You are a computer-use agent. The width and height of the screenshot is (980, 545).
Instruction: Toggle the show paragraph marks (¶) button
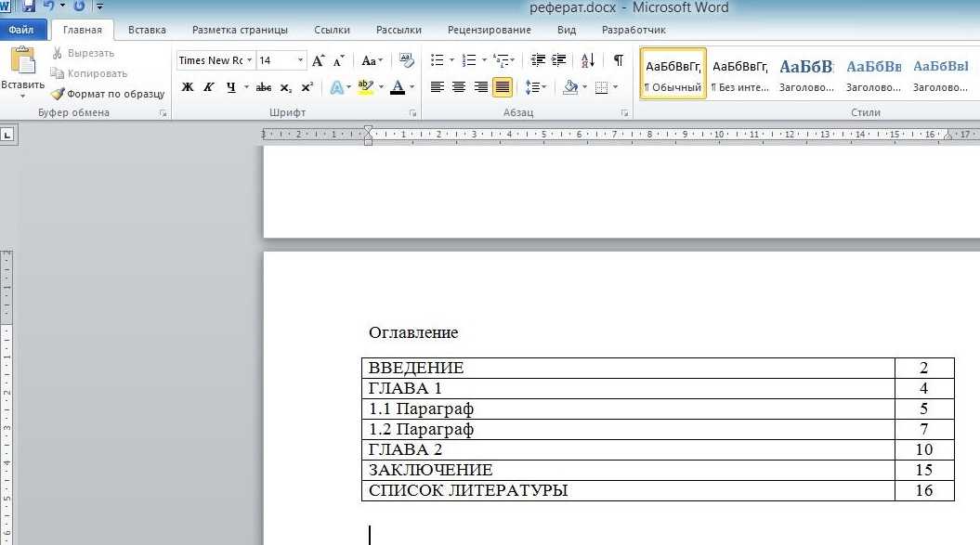pos(619,60)
